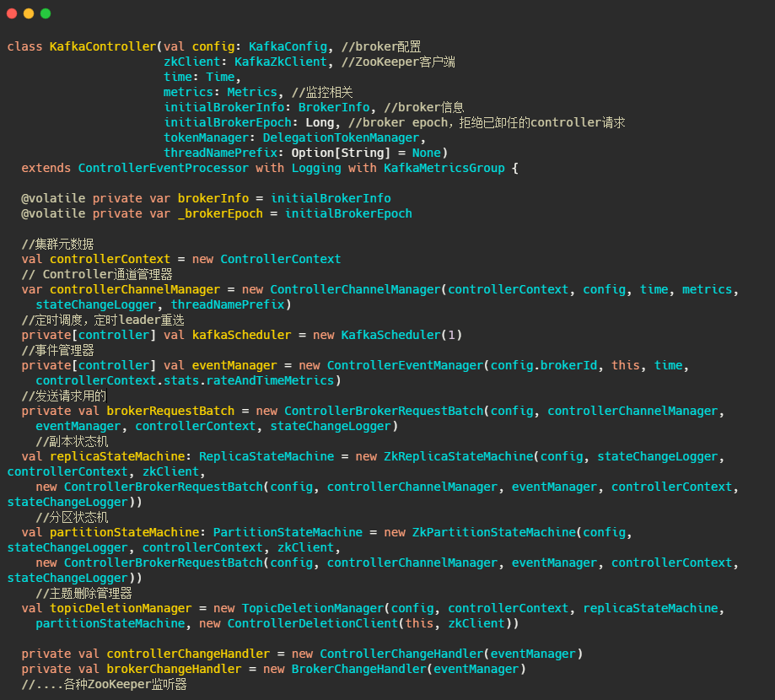Screen dimensions: 775x700
Task: Click the partitionStateMachine val declaration name
Action: (124, 532)
